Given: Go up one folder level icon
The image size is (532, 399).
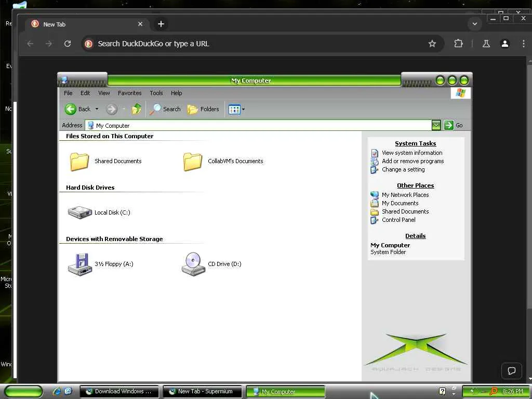Looking at the screenshot, I should pyautogui.click(x=137, y=109).
